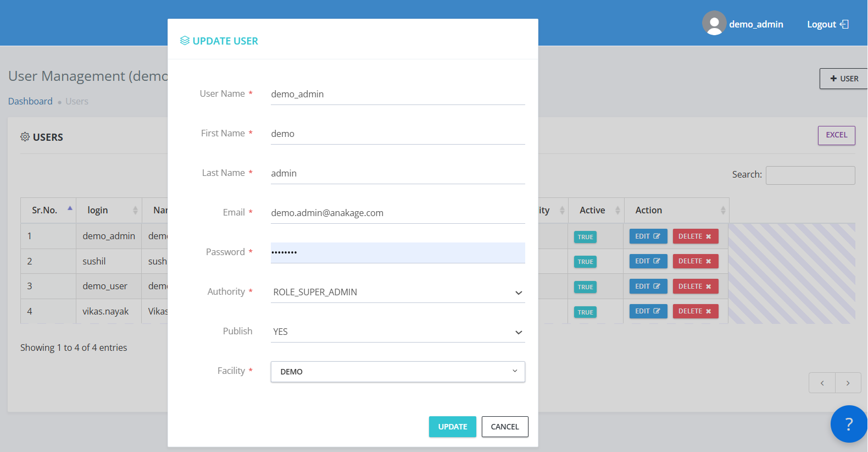Delete the vikas.nayak user row
The image size is (868, 452).
(695, 311)
